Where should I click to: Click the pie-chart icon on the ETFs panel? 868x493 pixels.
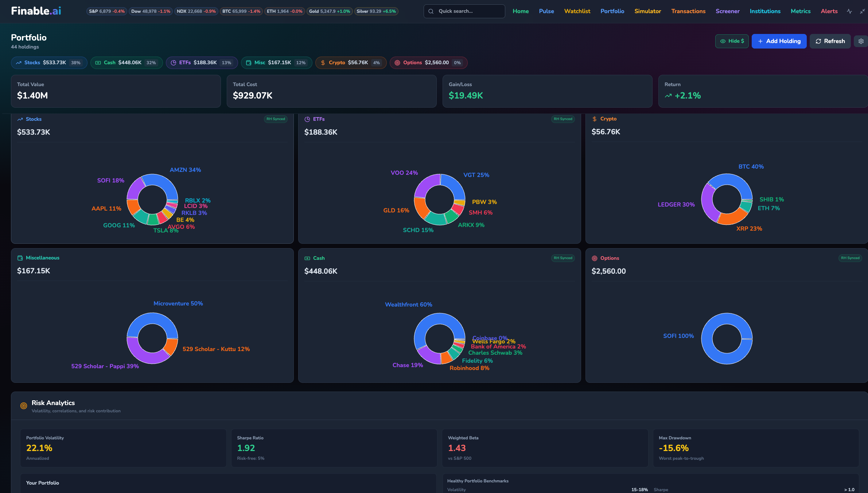point(307,119)
